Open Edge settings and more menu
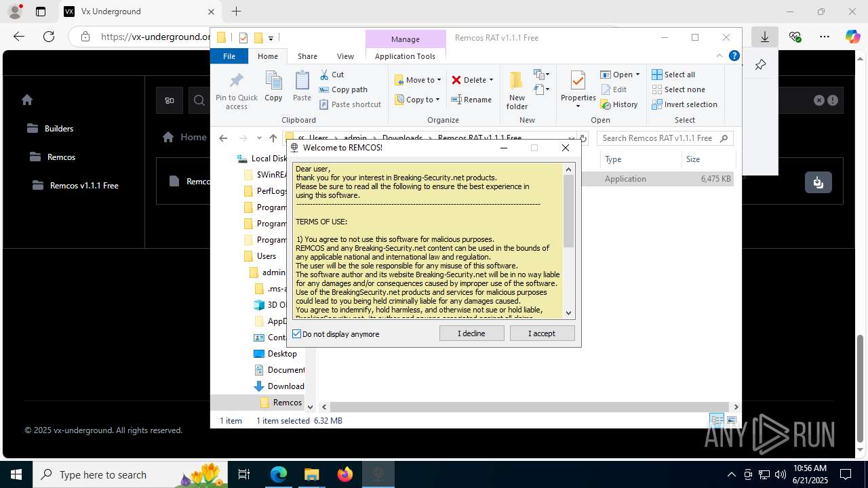 825,37
